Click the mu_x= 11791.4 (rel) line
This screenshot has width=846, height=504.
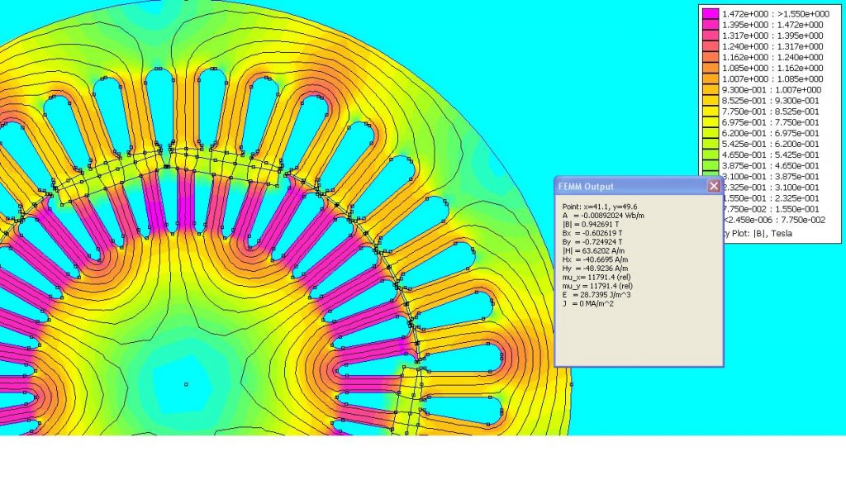596,277
